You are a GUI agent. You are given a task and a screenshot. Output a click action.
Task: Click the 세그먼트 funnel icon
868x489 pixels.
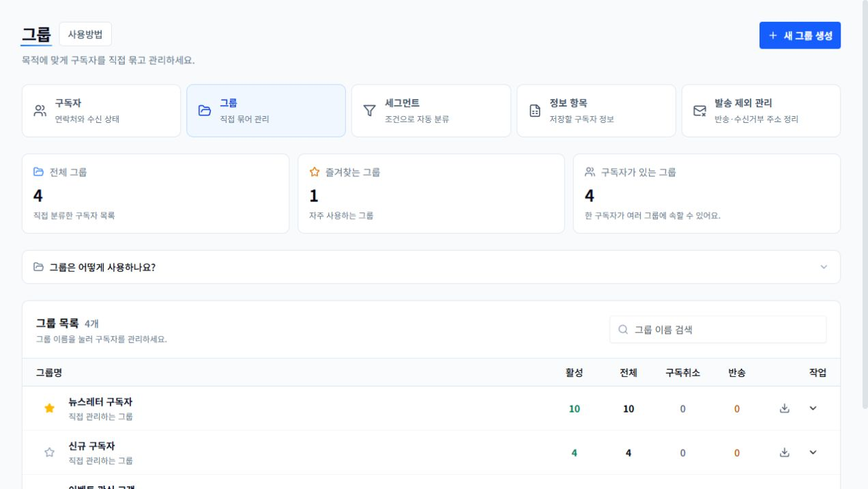point(369,111)
